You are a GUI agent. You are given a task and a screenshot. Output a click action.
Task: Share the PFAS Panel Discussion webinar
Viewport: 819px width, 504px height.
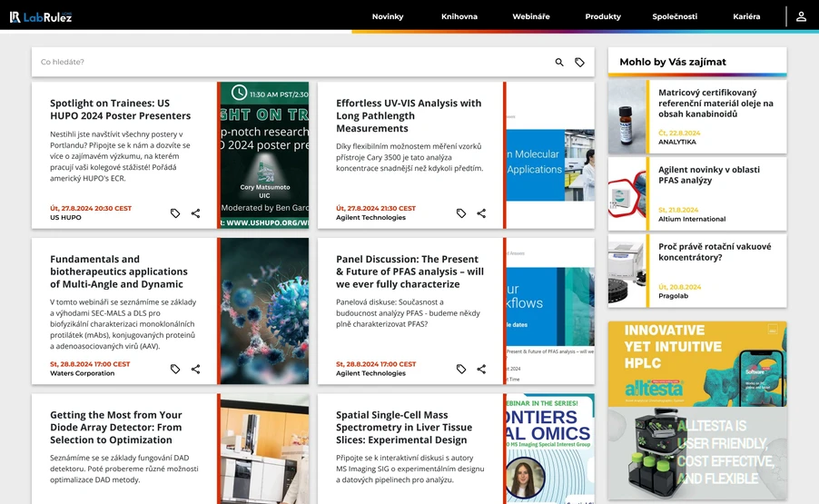pos(481,369)
